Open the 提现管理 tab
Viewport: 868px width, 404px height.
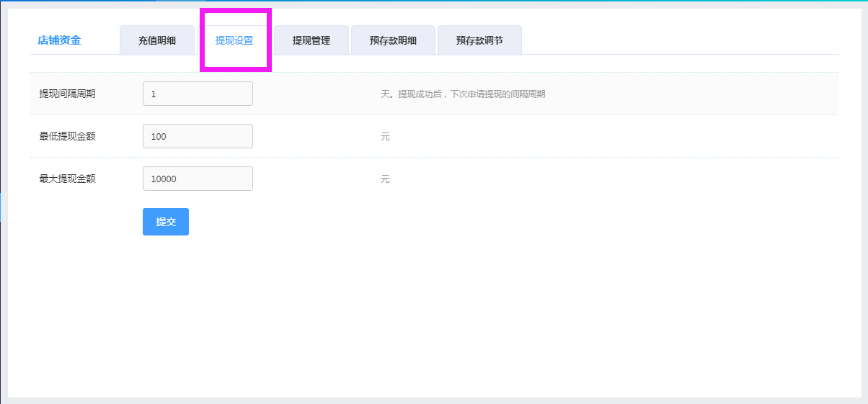(311, 40)
